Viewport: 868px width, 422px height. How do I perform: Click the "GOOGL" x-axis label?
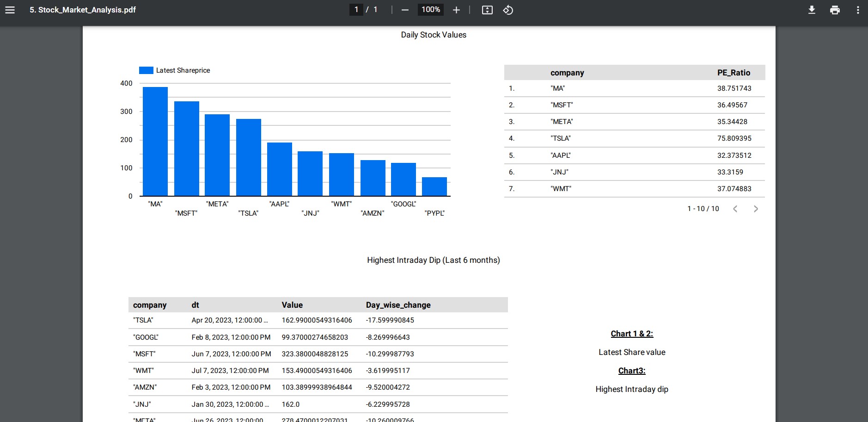403,204
